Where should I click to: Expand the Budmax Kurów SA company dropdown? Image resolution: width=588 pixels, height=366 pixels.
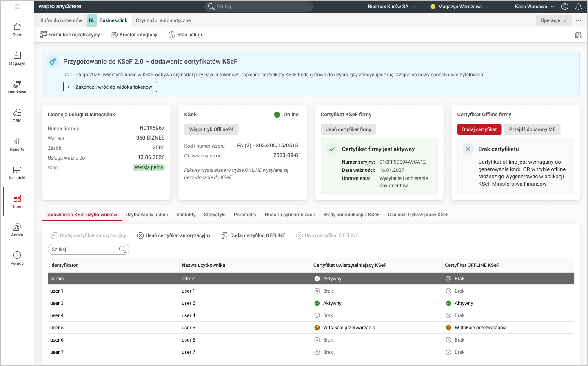(391, 7)
